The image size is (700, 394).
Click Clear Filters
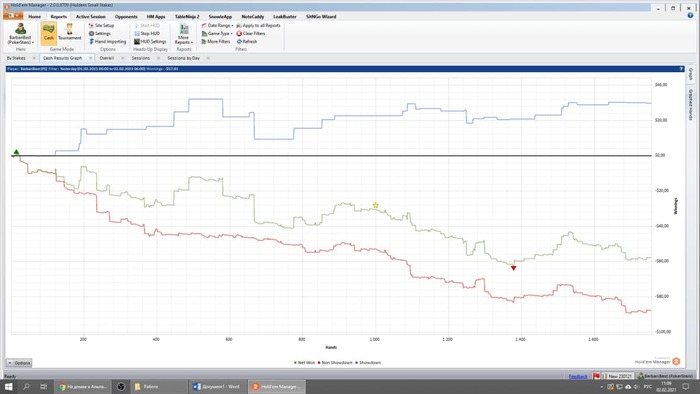(x=251, y=33)
